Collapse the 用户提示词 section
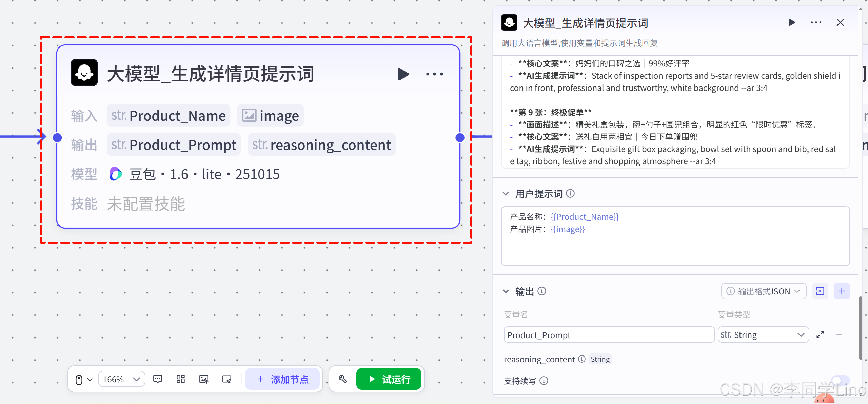 tap(506, 194)
